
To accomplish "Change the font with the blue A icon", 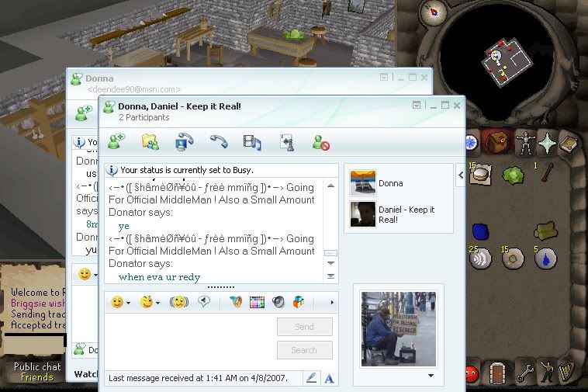I will (329, 378).
